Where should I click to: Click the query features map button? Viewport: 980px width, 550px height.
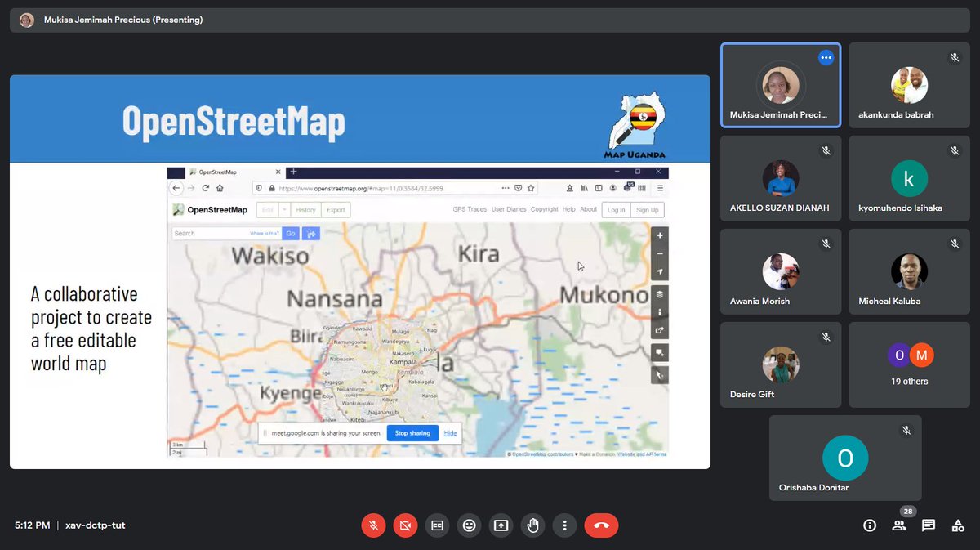660,375
